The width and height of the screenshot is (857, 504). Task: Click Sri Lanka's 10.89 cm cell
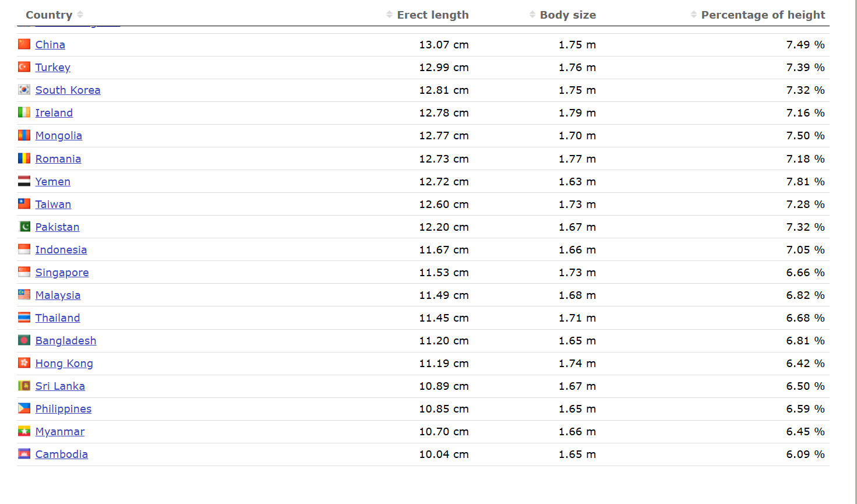click(444, 386)
